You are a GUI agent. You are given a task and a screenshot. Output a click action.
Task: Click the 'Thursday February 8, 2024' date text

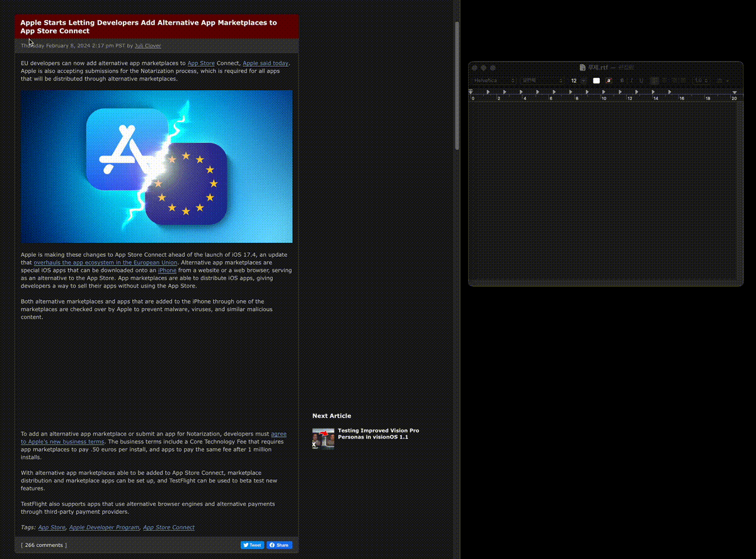click(x=57, y=45)
